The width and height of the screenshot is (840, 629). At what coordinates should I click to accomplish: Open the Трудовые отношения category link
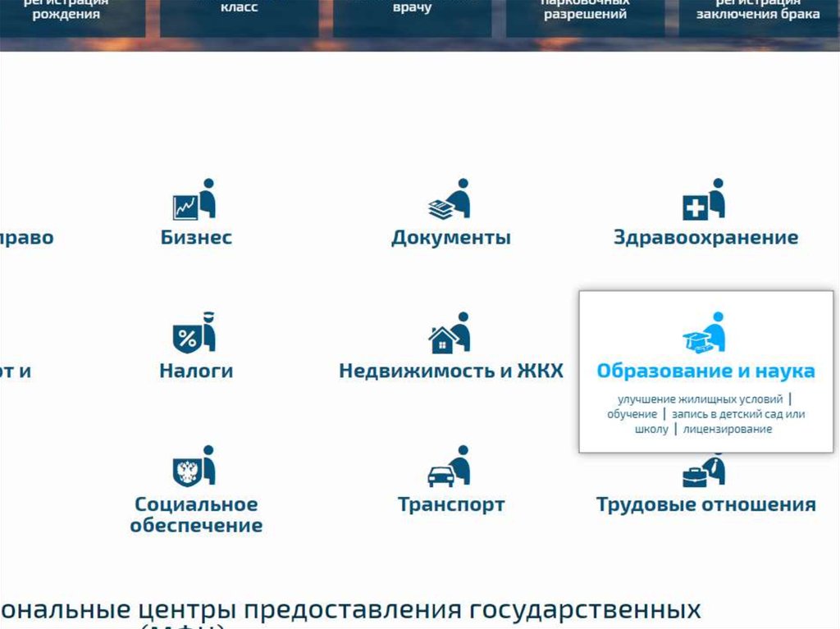pyautogui.click(x=706, y=504)
